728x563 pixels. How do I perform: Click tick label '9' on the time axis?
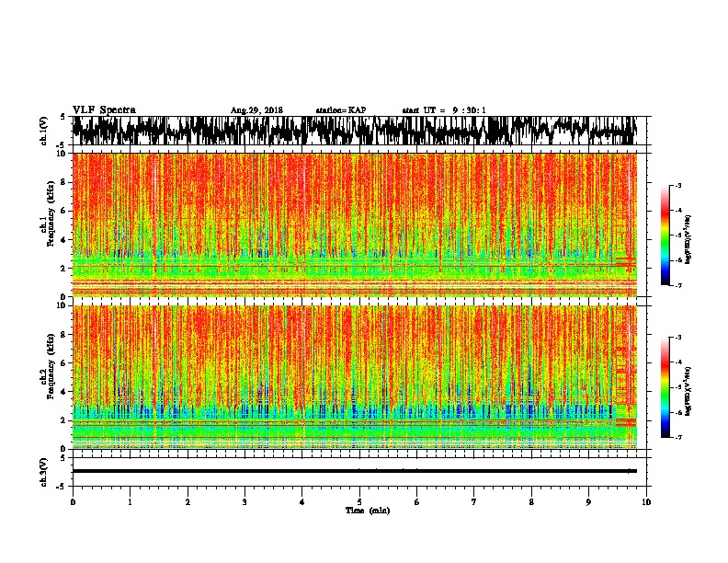pyautogui.click(x=588, y=502)
